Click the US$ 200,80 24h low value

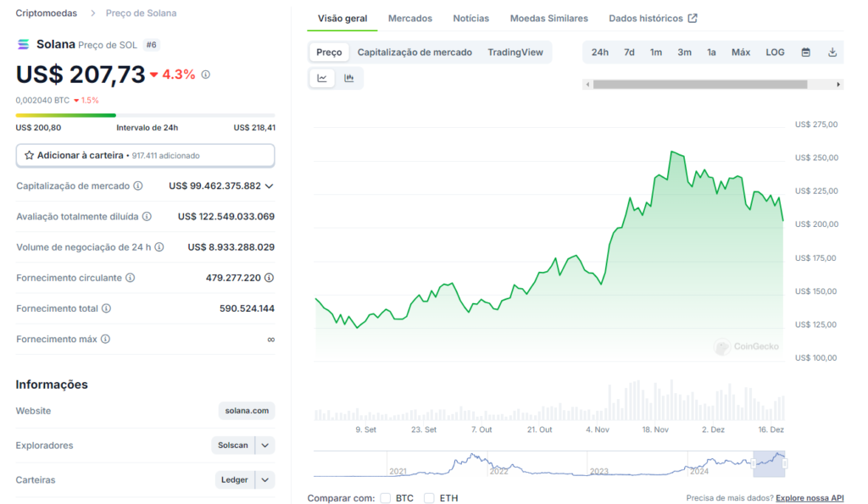[x=38, y=127]
